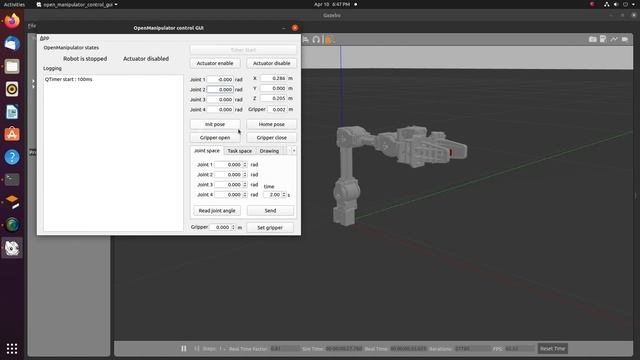Screen dimensions: 640x360
Task: Adjust the Joint 3 target spinbox arrows
Action: [x=245, y=185]
